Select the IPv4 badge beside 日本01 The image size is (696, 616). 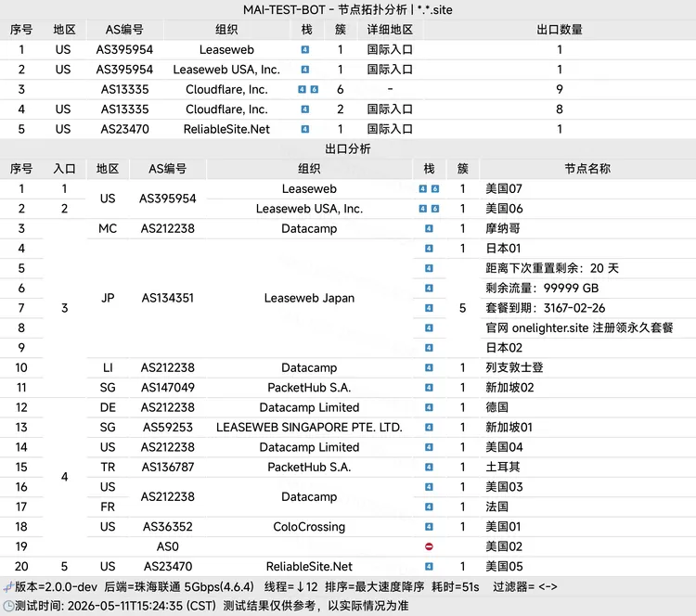[x=429, y=249]
